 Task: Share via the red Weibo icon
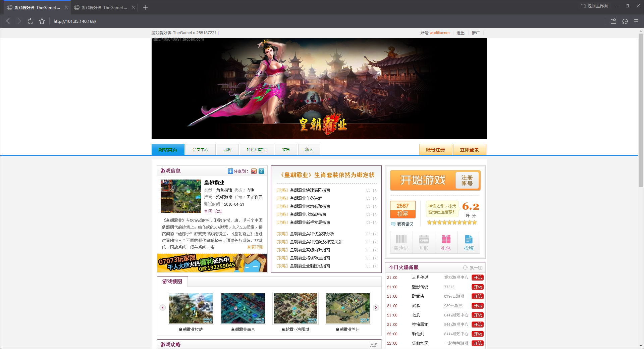254,171
